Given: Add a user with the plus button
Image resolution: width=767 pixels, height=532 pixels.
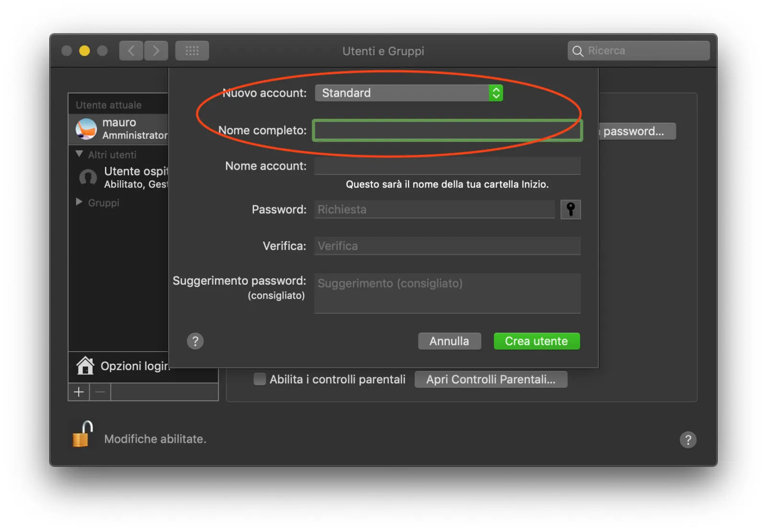Looking at the screenshot, I should [x=79, y=392].
